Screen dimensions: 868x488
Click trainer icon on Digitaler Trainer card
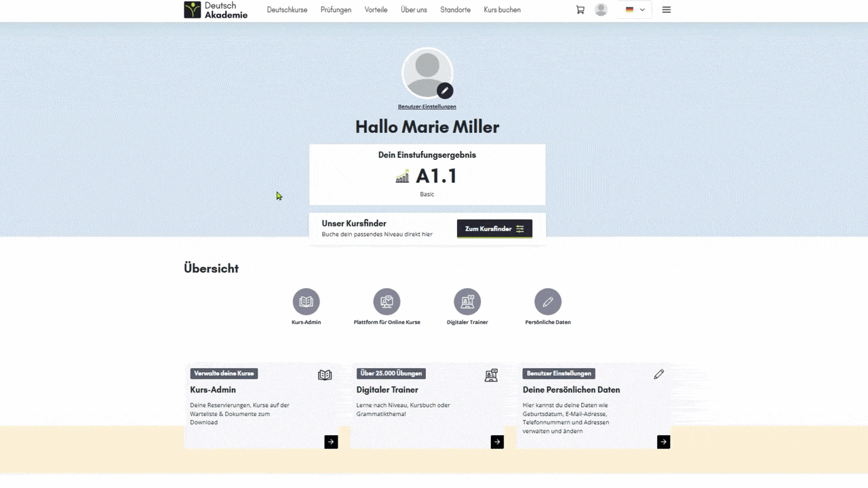point(491,375)
